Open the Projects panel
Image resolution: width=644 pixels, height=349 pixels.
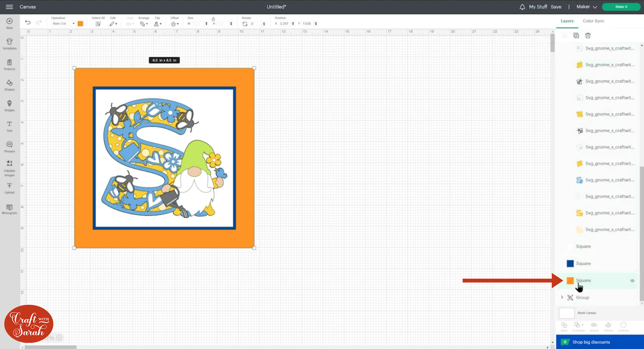(10, 65)
